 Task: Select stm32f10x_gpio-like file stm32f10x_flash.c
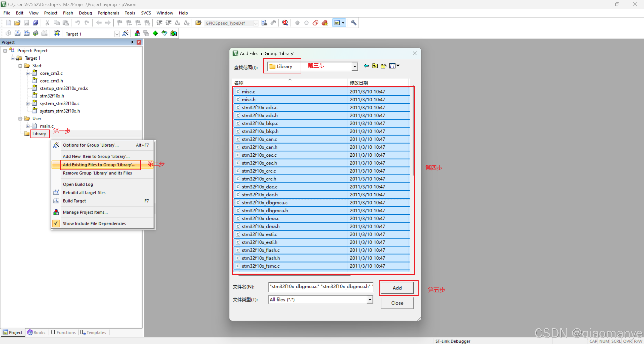point(260,250)
